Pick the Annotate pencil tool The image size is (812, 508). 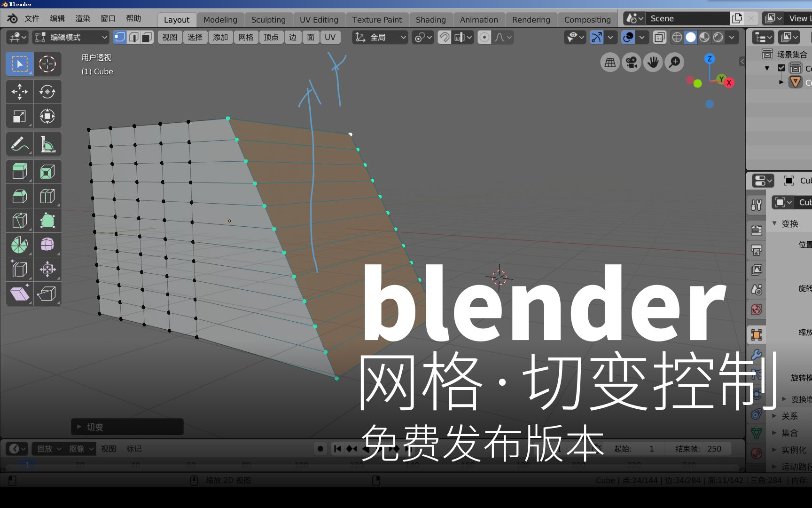(x=19, y=144)
